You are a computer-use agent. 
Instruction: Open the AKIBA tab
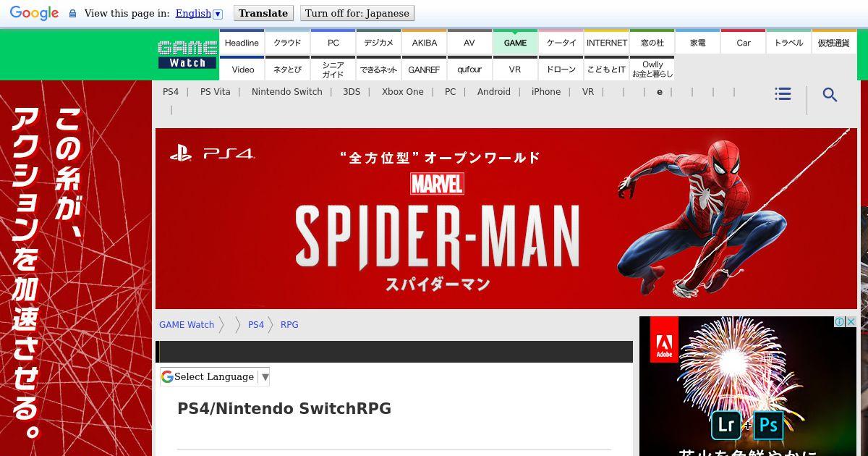(x=425, y=43)
